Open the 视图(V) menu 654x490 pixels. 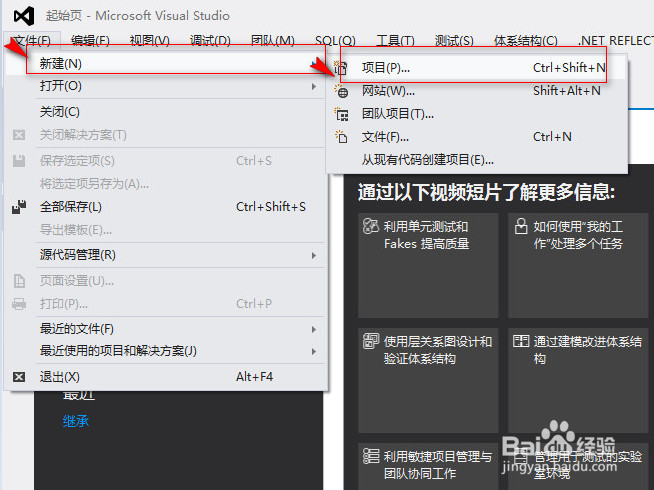click(149, 40)
